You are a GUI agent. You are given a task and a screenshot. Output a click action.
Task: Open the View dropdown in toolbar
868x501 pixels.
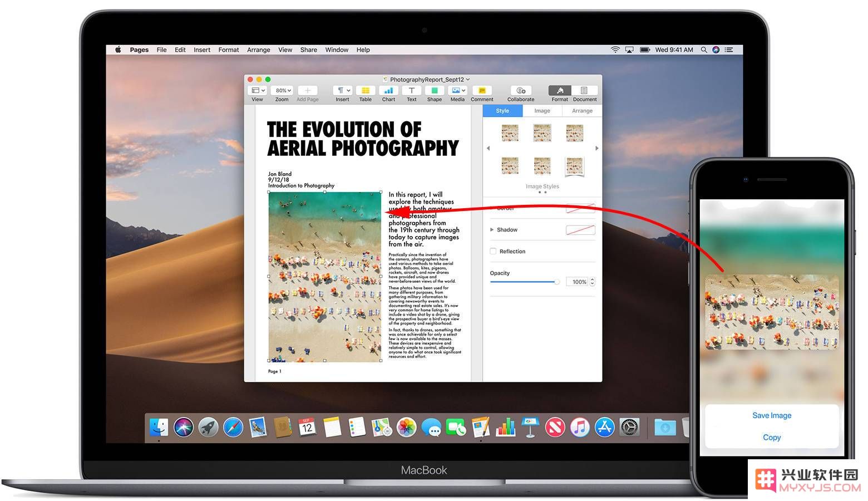point(258,90)
